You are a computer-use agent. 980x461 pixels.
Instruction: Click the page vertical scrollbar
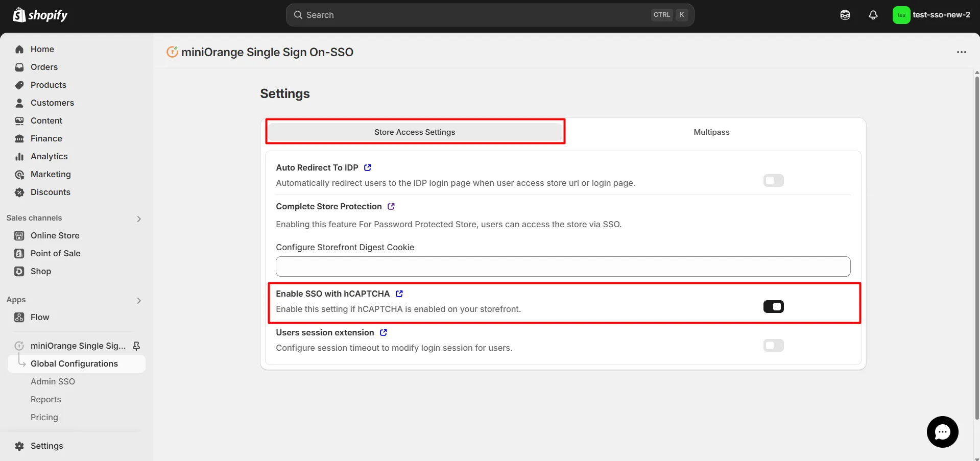[977, 248]
